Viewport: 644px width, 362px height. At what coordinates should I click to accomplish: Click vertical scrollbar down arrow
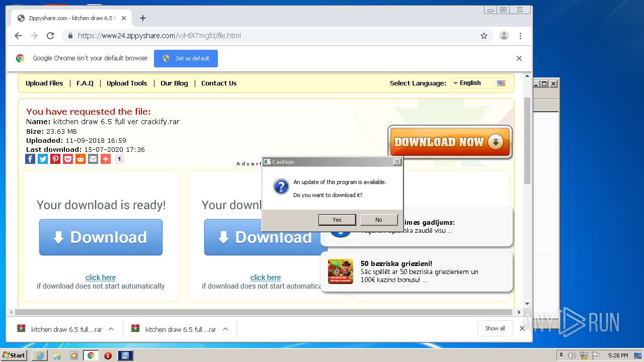pos(527,304)
